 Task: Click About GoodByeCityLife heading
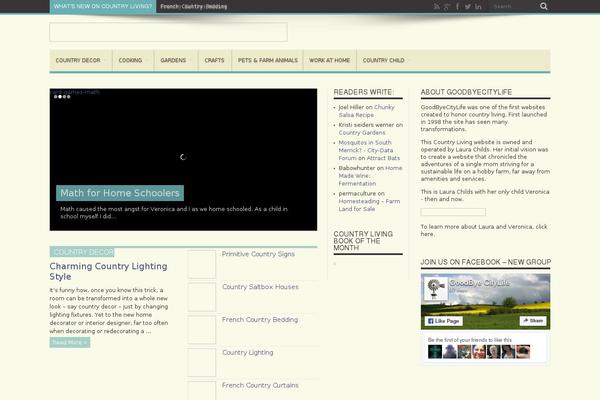[466, 92]
